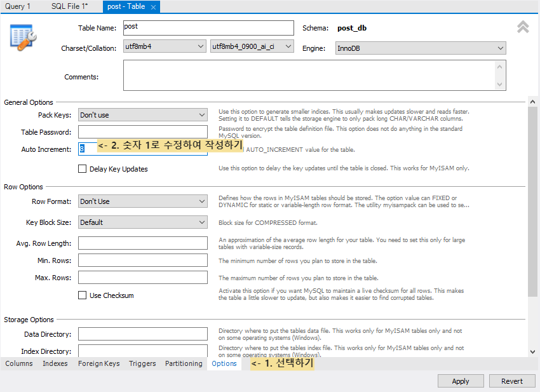Screen dimensions: 540x392
Task: Click the Revert button
Action: pyautogui.click(x=512, y=381)
